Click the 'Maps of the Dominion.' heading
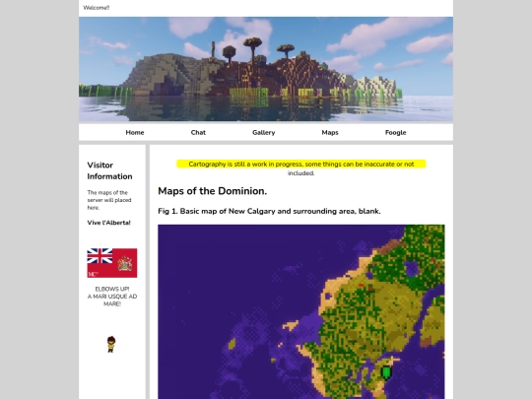Screen dimensions: 532x399 pos(213,191)
